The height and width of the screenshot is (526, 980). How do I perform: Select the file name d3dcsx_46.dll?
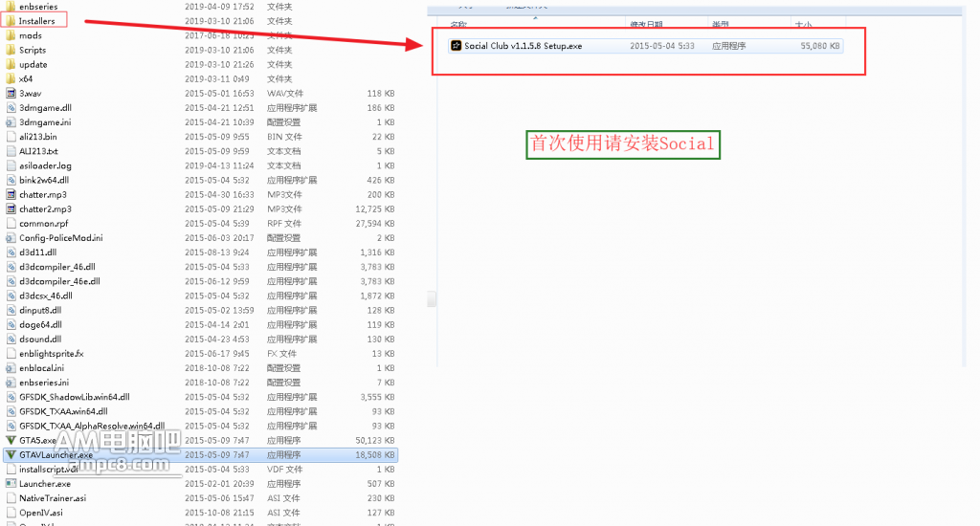coord(46,296)
